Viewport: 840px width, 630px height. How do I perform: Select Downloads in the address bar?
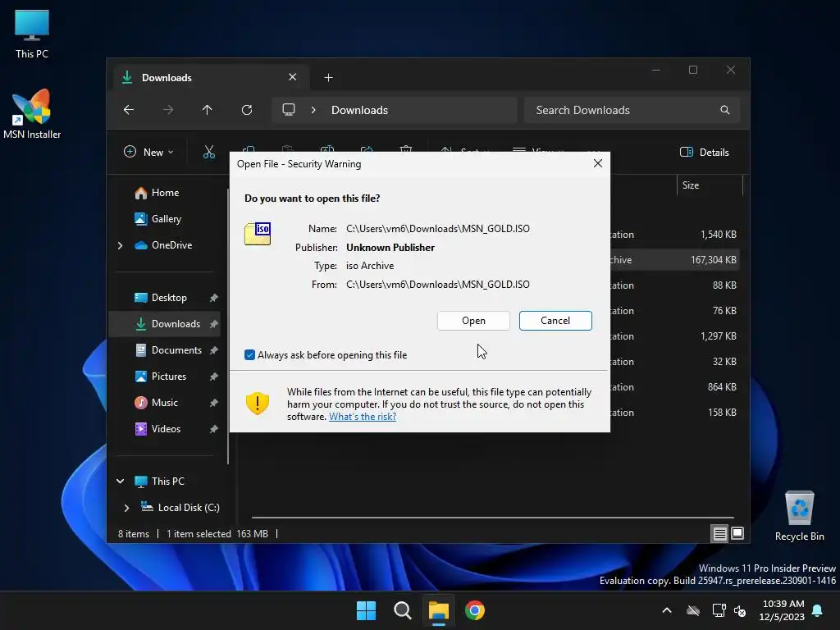pos(359,110)
